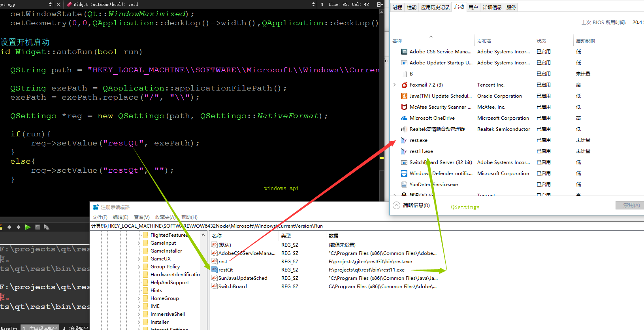Screen dimensions: 644x330
Task: Close the current editor document with the X
Action: pyautogui.click(x=59, y=4)
